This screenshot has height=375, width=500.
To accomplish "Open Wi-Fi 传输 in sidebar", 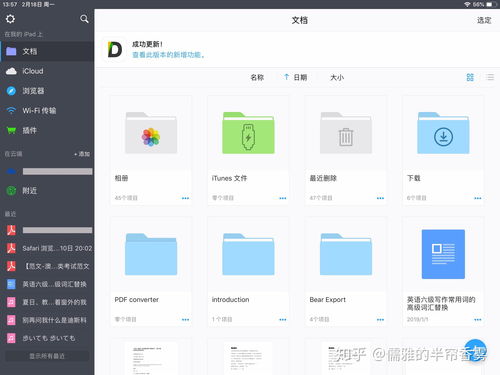I will (47, 110).
